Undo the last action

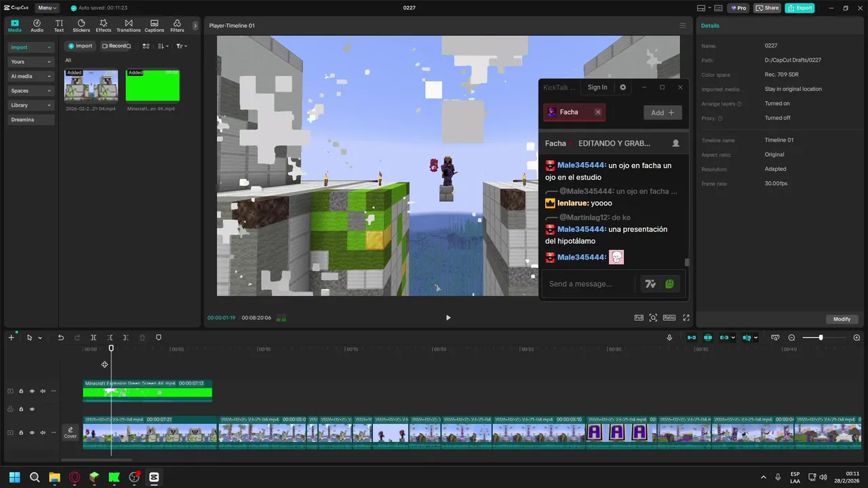[60, 338]
